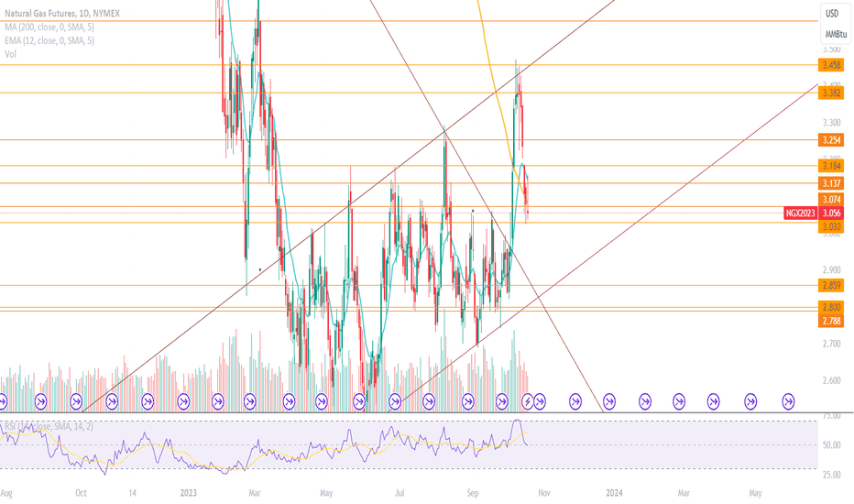Select the EMA 12 indicator legend
The width and height of the screenshot is (854, 504).
coord(49,40)
